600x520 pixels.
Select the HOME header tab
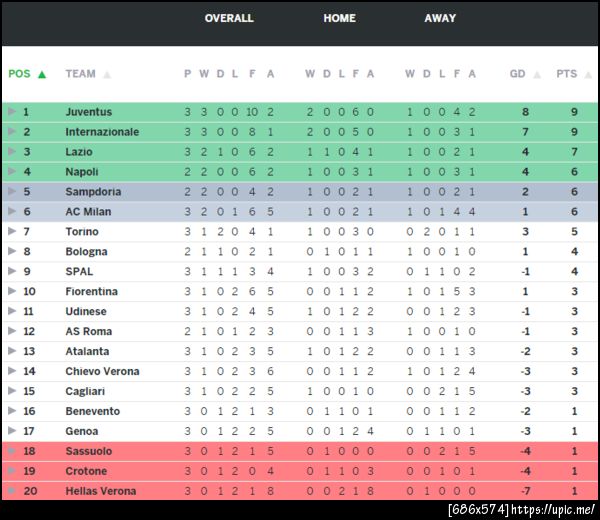coord(339,18)
